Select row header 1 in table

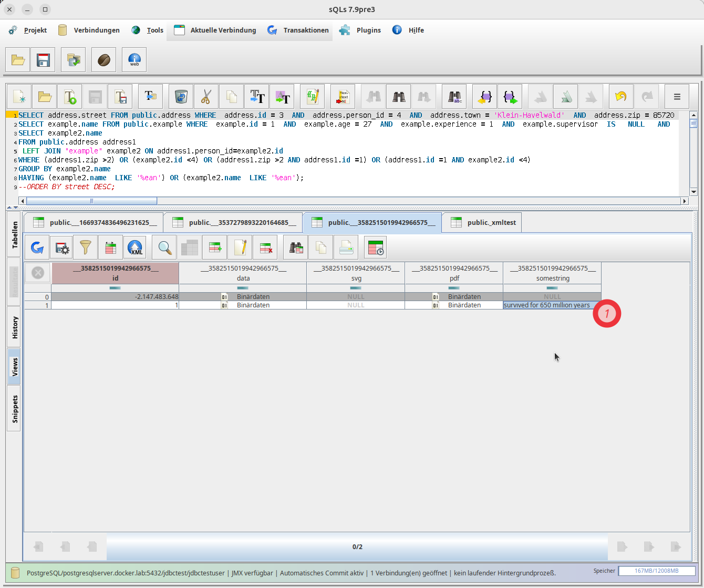point(38,305)
